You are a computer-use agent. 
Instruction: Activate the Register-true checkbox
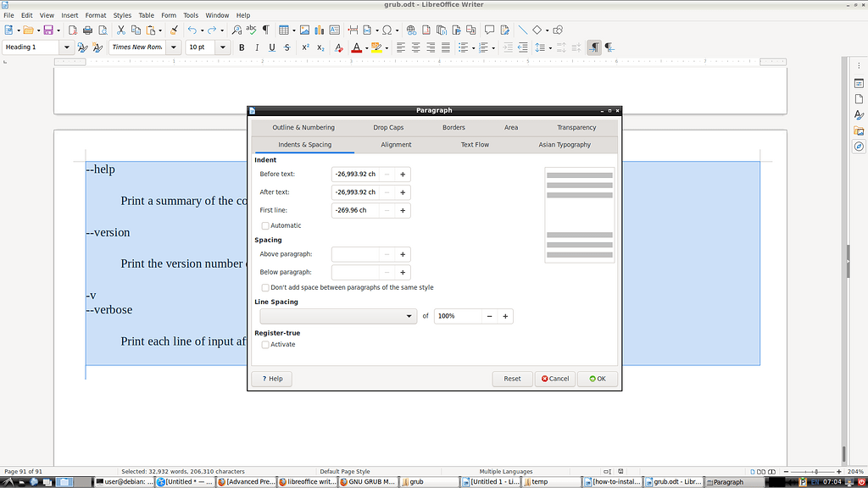click(x=265, y=344)
